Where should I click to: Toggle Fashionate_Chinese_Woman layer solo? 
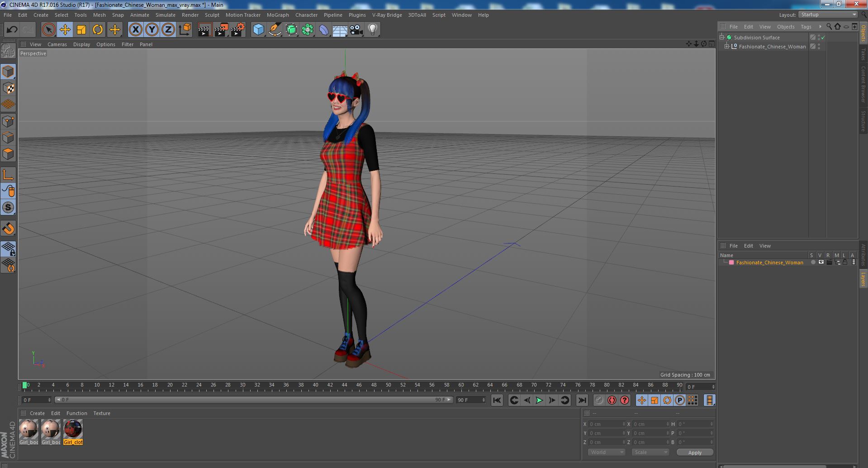[813, 263]
